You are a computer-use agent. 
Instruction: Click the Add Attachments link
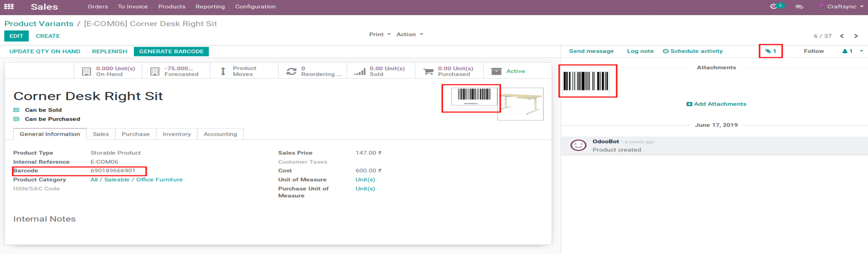pos(716,104)
